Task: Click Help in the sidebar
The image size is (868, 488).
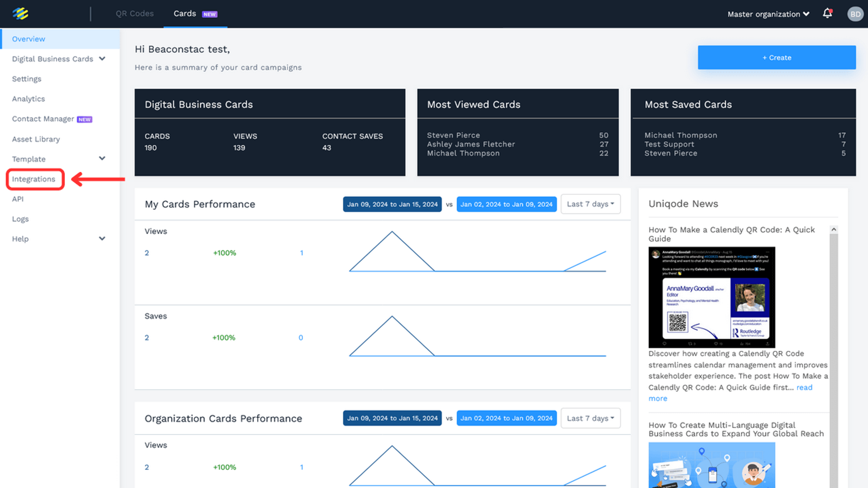Action: point(20,239)
